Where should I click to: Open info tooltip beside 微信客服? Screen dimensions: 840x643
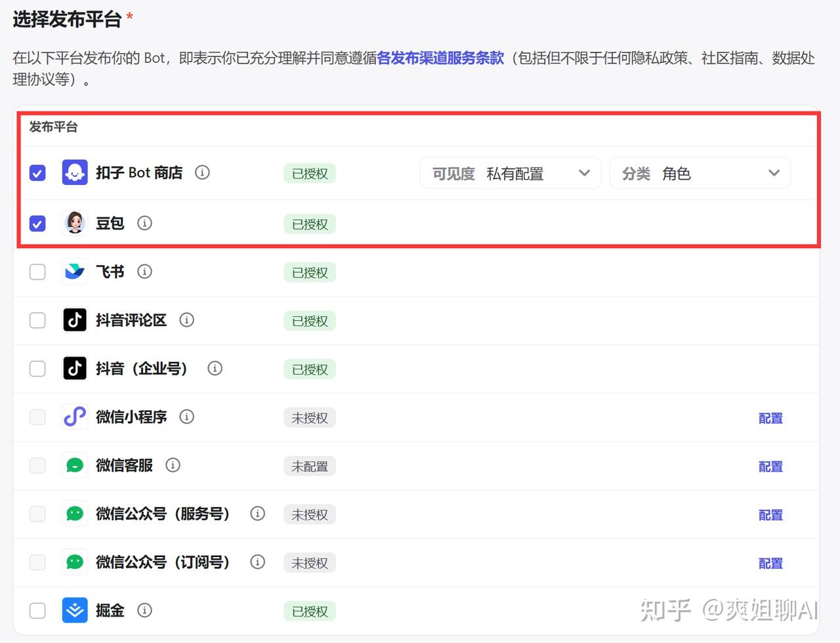pyautogui.click(x=173, y=465)
